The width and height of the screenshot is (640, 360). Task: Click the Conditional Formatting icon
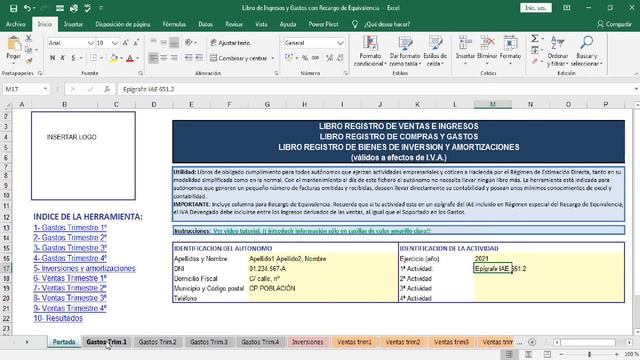370,44
